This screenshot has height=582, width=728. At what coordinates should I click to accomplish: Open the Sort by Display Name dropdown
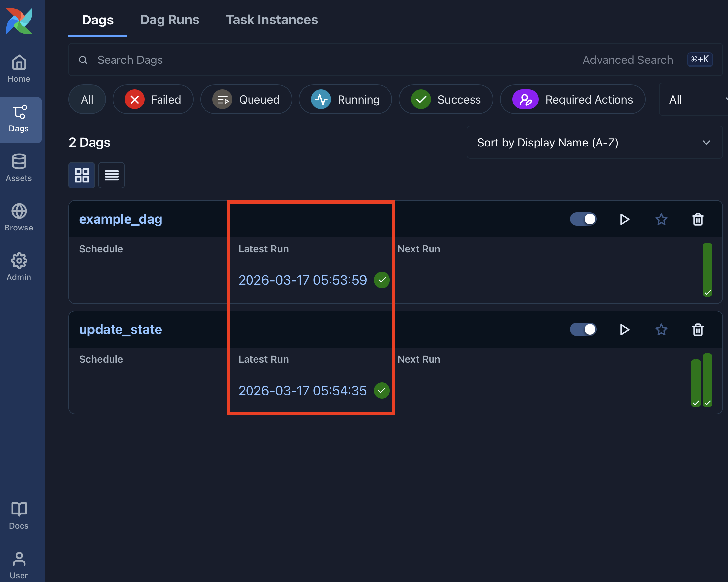point(594,143)
